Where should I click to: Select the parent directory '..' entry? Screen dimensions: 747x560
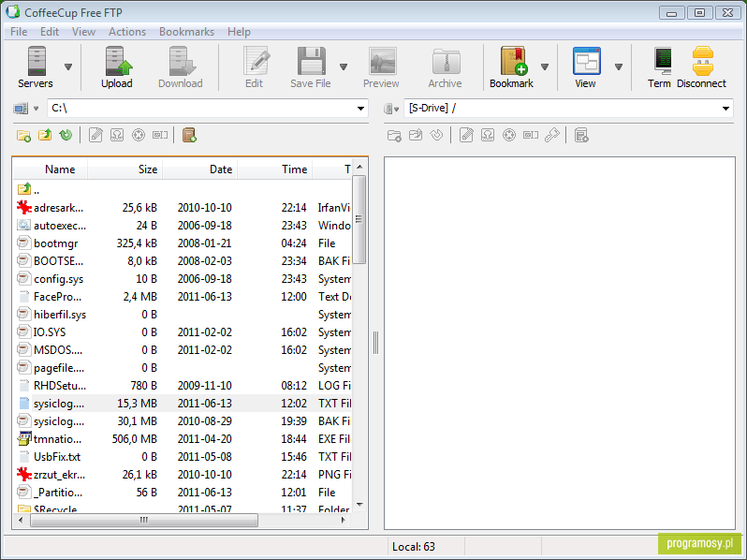[x=183, y=190]
